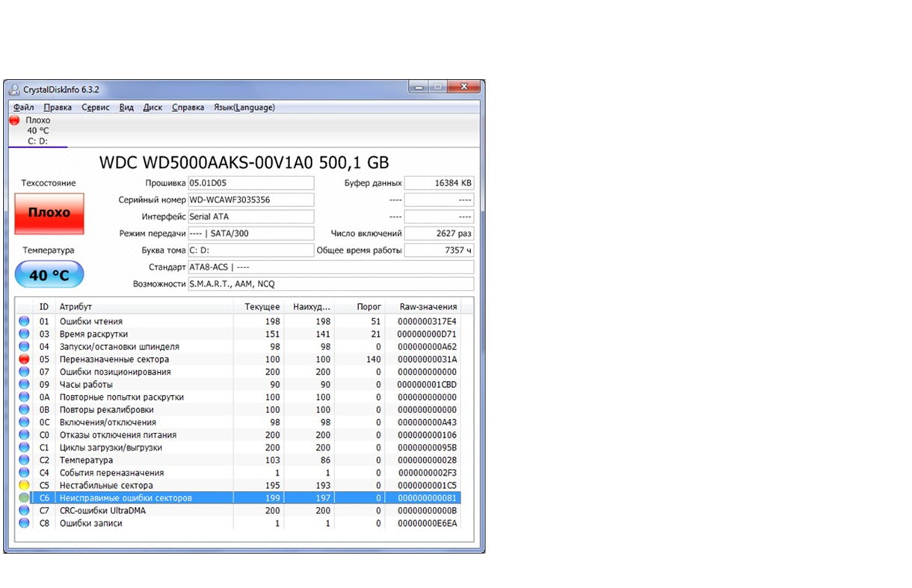Click the Наихуд... column header
The width and height of the screenshot is (912, 588).
[309, 307]
